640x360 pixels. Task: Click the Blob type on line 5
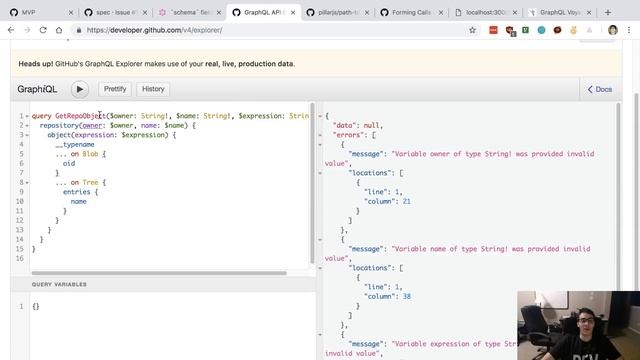90,154
